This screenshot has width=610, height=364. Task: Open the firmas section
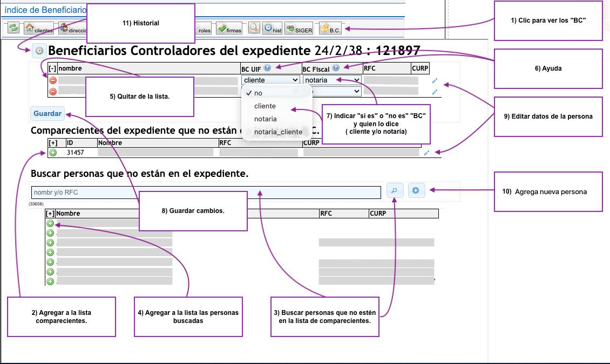(x=229, y=29)
